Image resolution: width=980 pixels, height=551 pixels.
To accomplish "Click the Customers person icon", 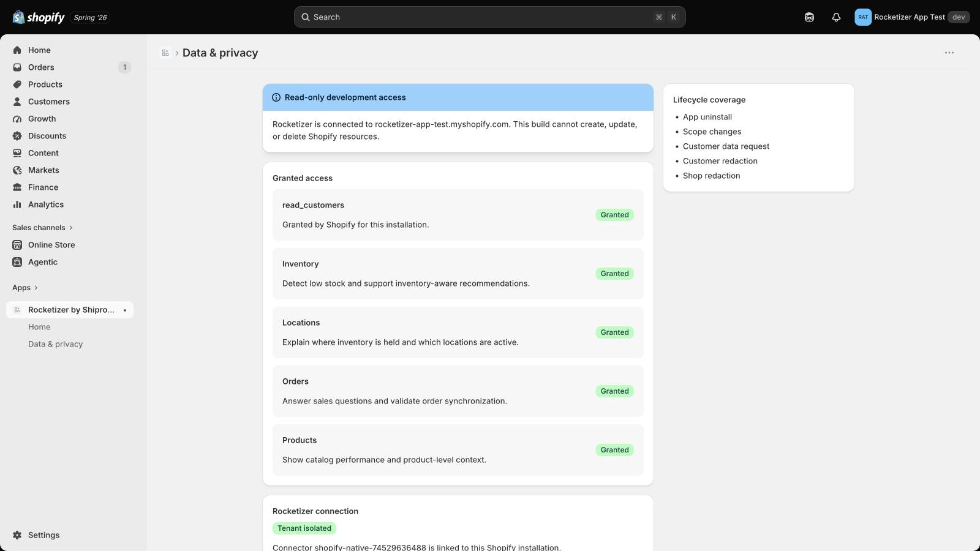I will [x=17, y=102].
